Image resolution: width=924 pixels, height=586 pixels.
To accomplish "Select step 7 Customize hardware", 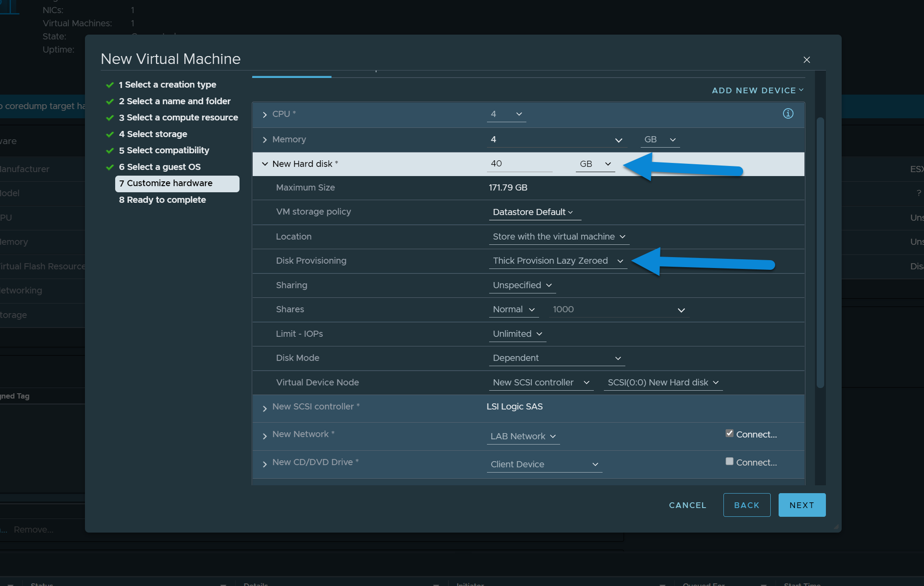I will 177,184.
